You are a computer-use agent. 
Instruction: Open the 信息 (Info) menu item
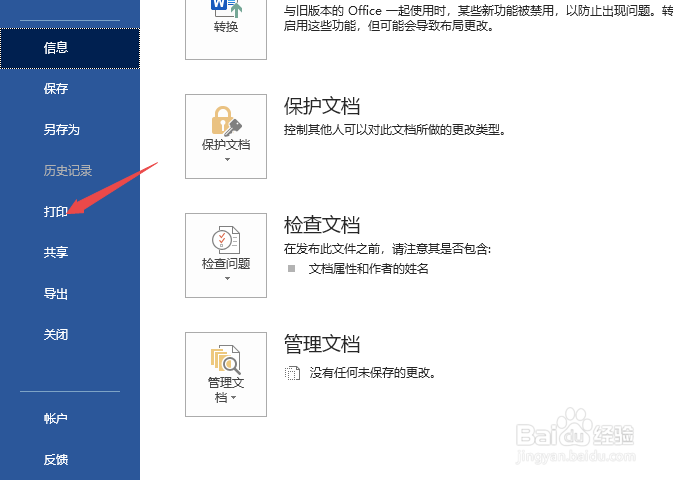pos(70,48)
